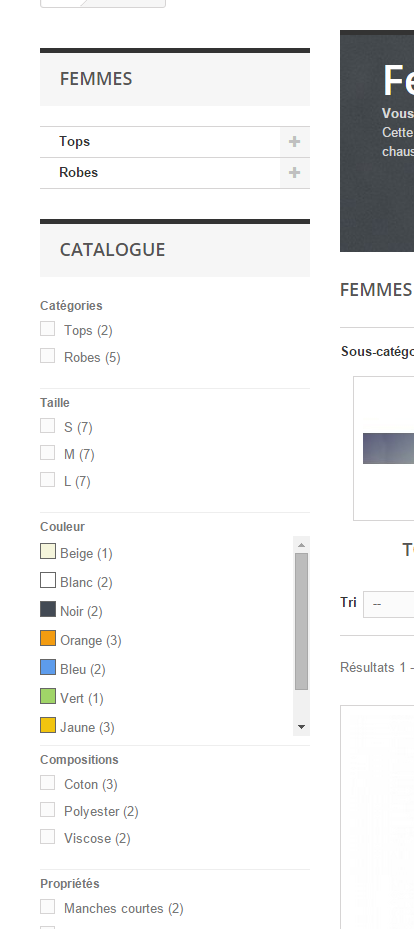414x949 pixels.
Task: Select size L filter checkbox
Action: pyautogui.click(x=48, y=480)
